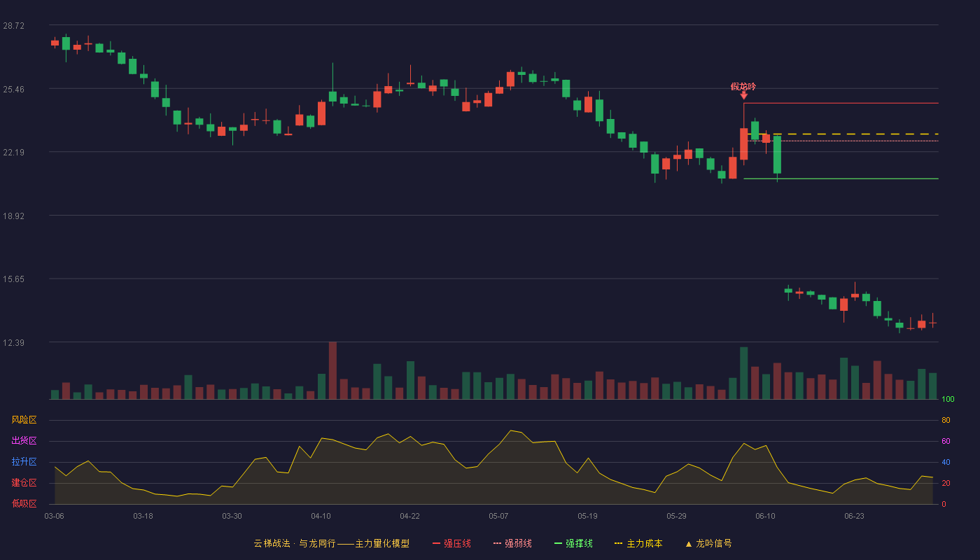This screenshot has height=560, width=980.
Task: Click the 12.39 price axis label
Action: pyautogui.click(x=13, y=342)
